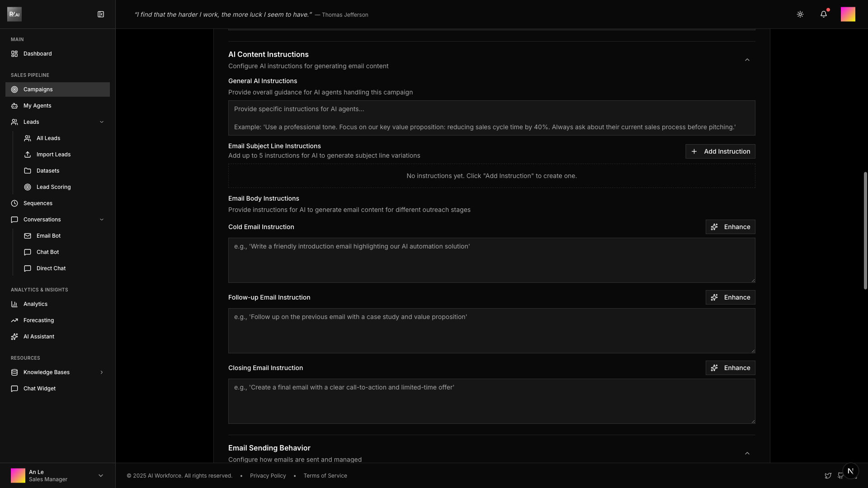The height and width of the screenshot is (488, 868).
Task: Click the user avatar in top bar
Action: (x=848, y=14)
